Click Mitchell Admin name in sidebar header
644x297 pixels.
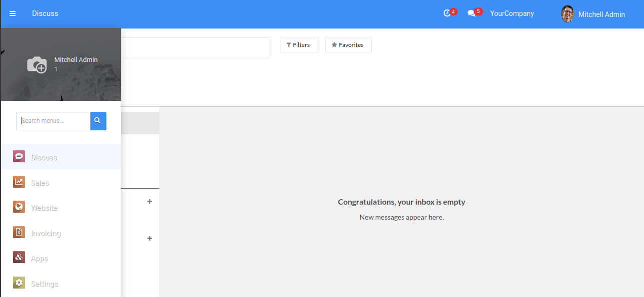(76, 60)
